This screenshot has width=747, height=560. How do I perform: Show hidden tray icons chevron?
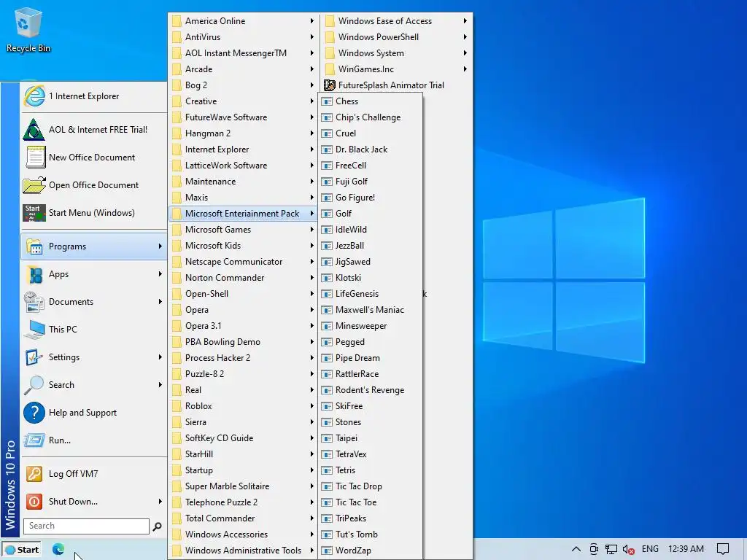(x=576, y=549)
